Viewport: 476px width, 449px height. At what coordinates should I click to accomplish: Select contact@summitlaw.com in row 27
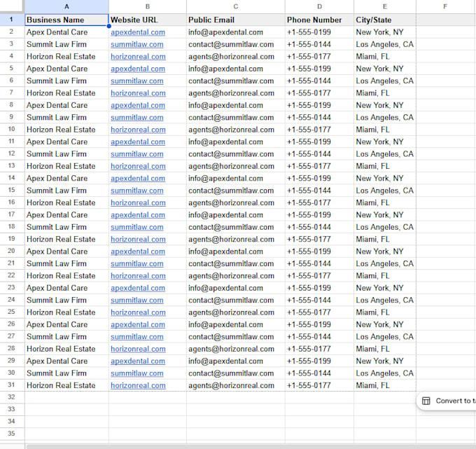coord(236,337)
